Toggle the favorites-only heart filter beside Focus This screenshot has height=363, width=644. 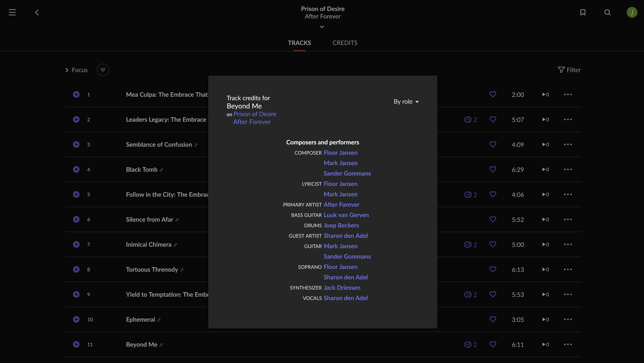coord(103,70)
